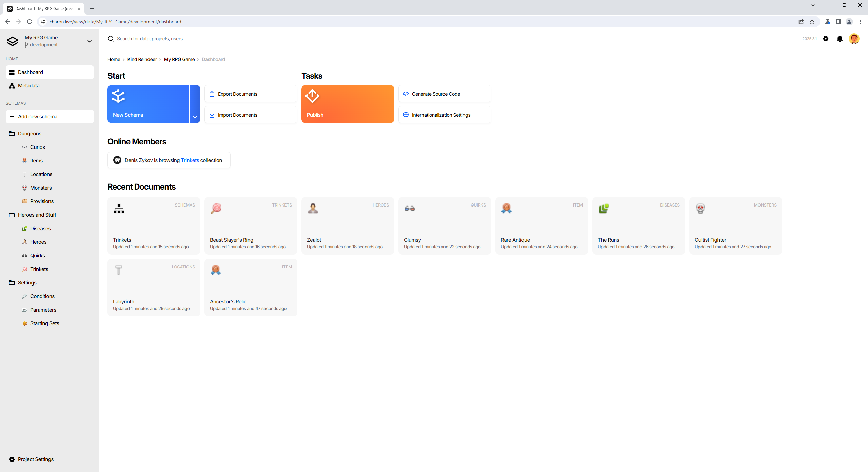Collapse the Settings folder in sidebar
Viewport: 868px width, 472px height.
(x=27, y=283)
